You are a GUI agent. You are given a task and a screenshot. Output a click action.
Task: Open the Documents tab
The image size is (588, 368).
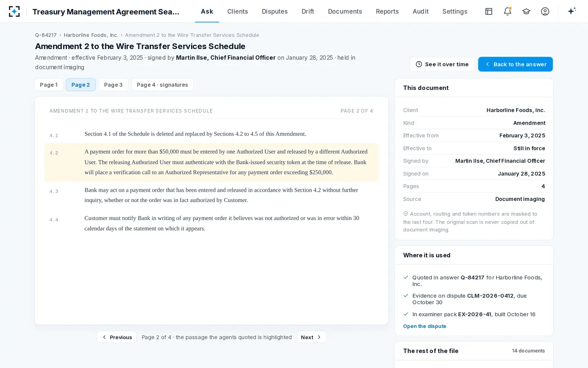click(345, 11)
